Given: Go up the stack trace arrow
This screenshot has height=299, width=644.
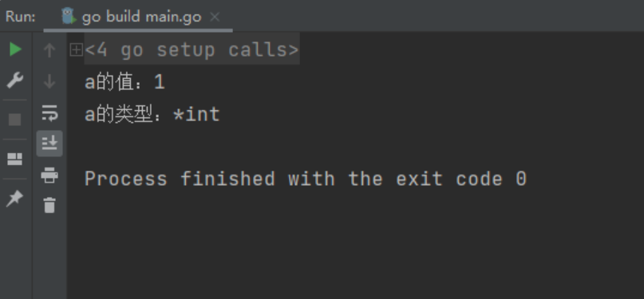Looking at the screenshot, I should click(x=49, y=50).
